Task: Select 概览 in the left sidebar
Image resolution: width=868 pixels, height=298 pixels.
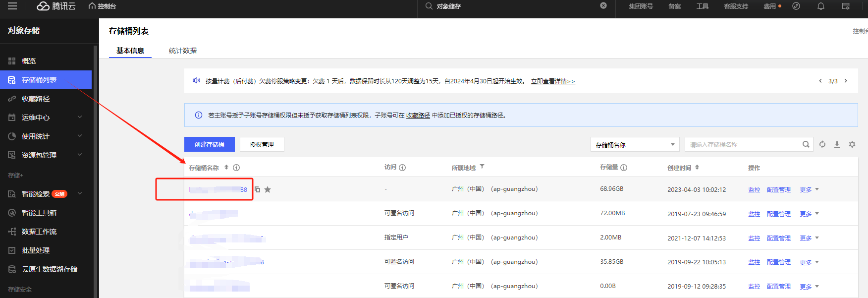Action: pyautogui.click(x=29, y=61)
